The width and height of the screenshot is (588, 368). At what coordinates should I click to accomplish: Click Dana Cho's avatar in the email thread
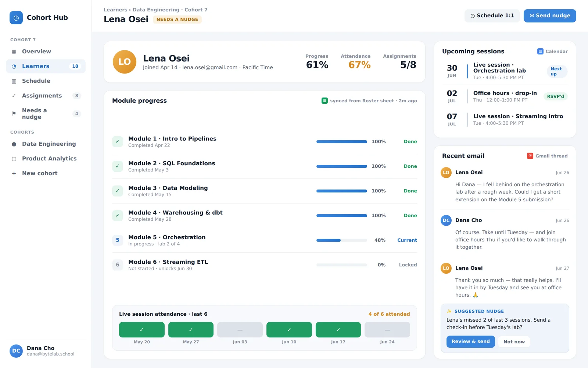[x=446, y=220]
